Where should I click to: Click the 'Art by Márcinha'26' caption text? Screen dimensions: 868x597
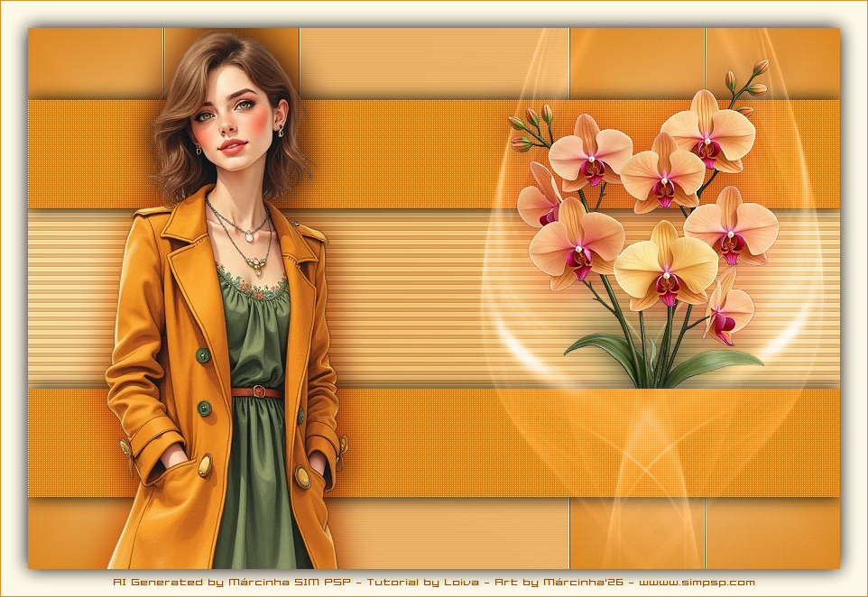[559, 582]
